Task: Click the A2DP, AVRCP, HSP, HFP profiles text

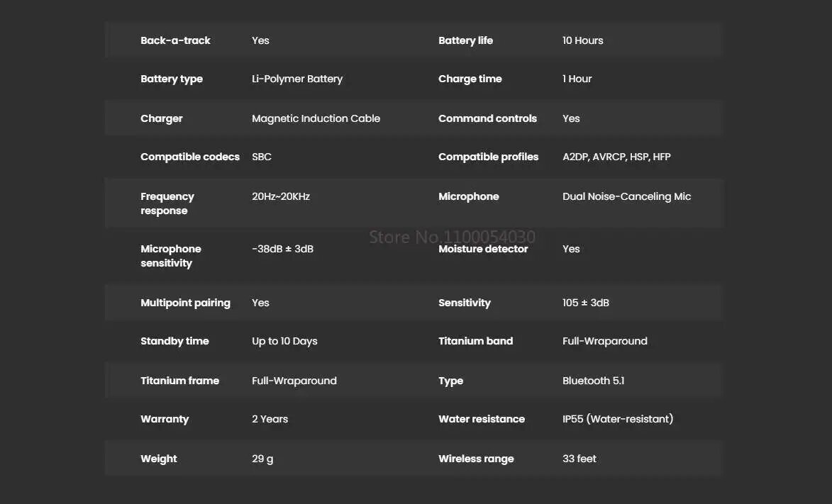Action: (616, 157)
